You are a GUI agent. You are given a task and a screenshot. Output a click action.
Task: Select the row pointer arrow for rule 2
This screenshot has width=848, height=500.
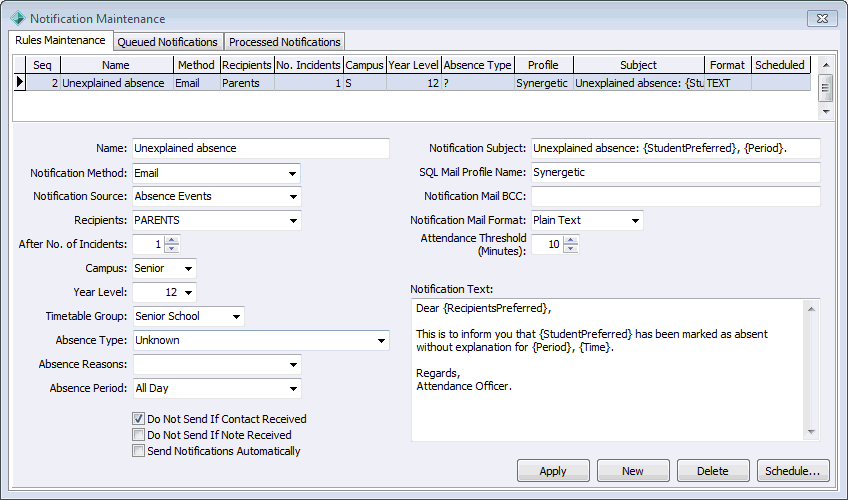pyautogui.click(x=20, y=83)
